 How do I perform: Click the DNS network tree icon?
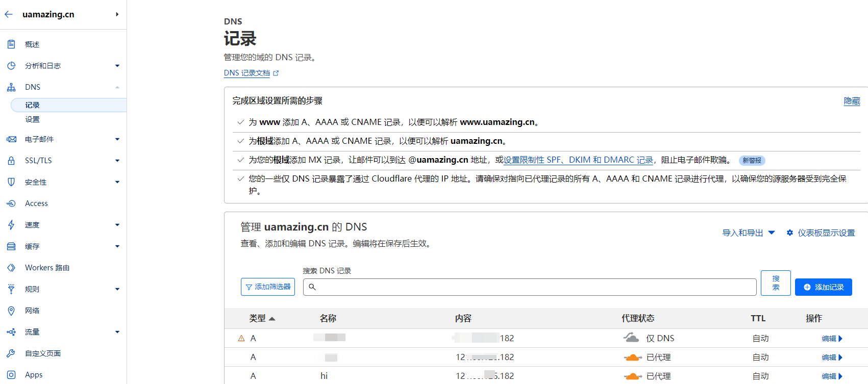(x=11, y=87)
